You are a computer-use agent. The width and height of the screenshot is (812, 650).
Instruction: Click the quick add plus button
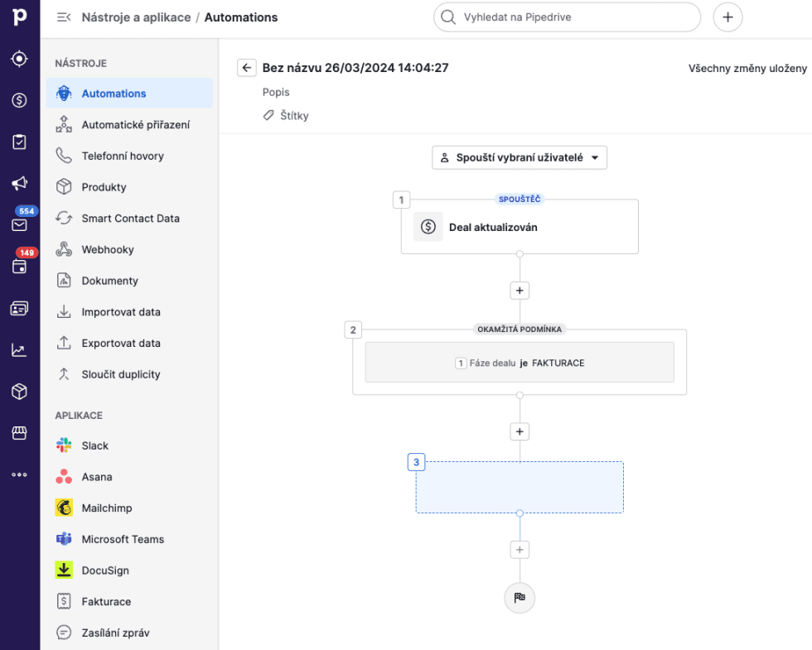(727, 17)
